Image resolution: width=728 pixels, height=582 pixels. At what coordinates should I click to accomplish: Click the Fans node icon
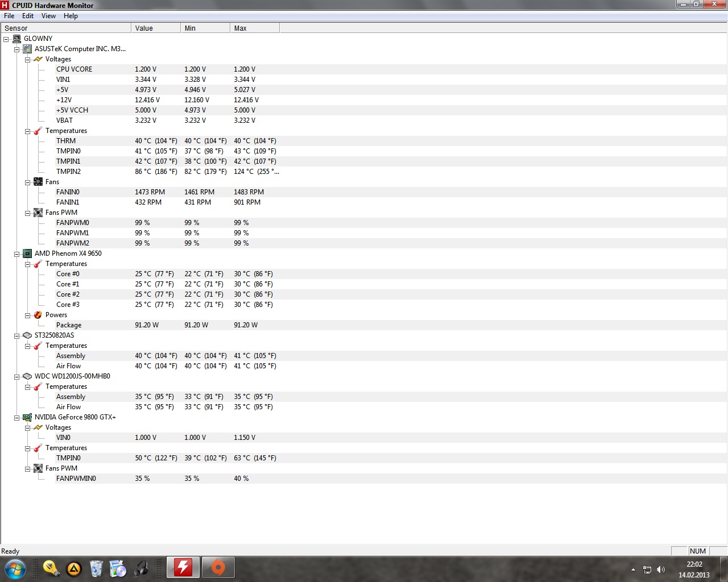coord(38,182)
